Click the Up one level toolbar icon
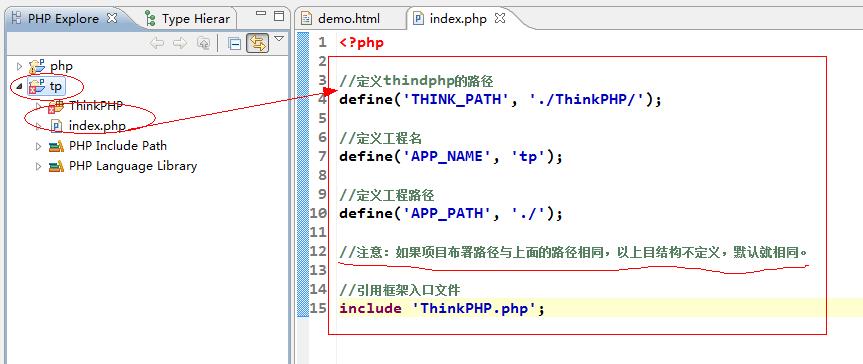This screenshot has width=863, height=364. point(203,43)
